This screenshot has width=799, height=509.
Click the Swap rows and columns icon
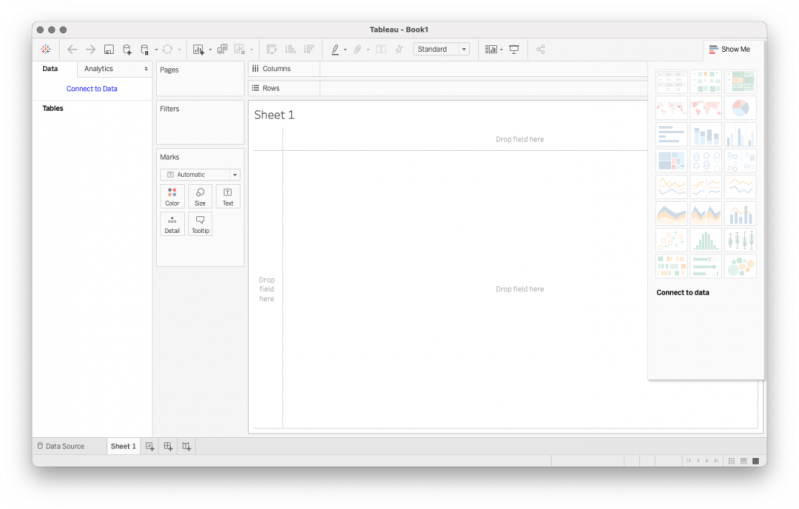272,49
